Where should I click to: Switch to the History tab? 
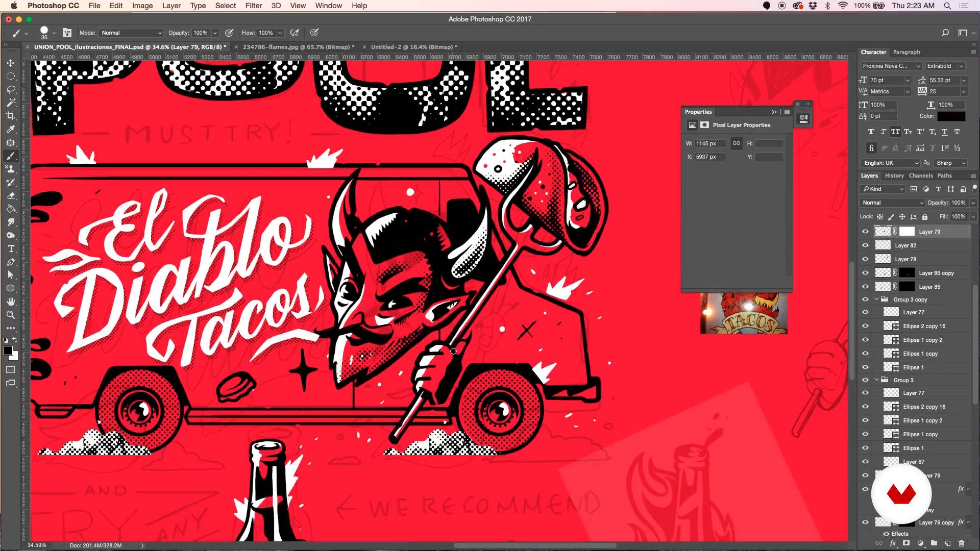(x=894, y=176)
